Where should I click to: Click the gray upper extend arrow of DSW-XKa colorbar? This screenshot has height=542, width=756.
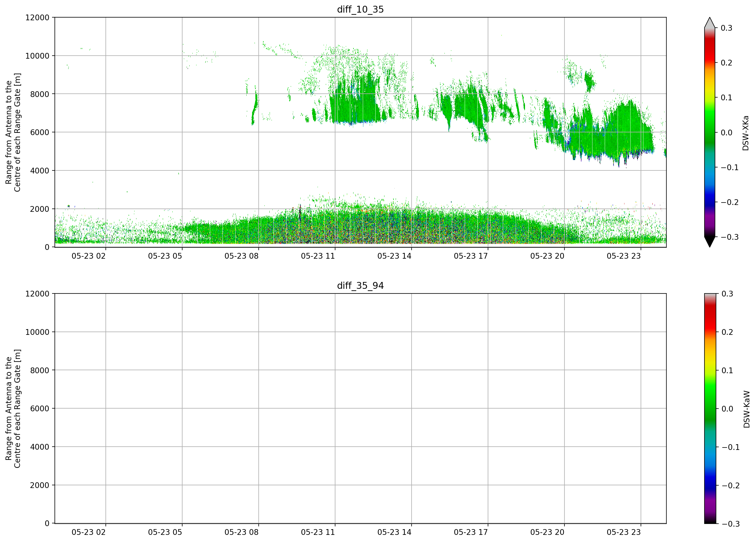[x=710, y=23]
